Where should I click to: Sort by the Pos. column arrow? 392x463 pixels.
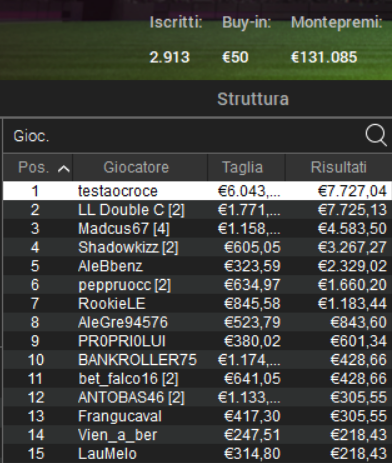[63, 169]
